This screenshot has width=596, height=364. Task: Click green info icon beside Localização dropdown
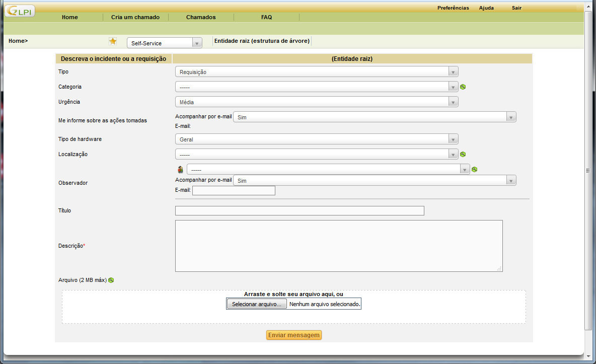coord(463,154)
